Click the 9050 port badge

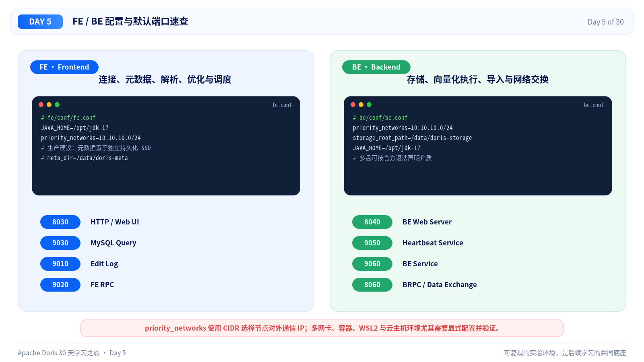(x=372, y=243)
